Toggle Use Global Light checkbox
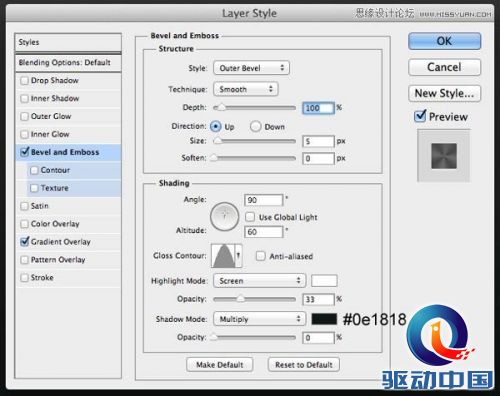 click(x=250, y=217)
